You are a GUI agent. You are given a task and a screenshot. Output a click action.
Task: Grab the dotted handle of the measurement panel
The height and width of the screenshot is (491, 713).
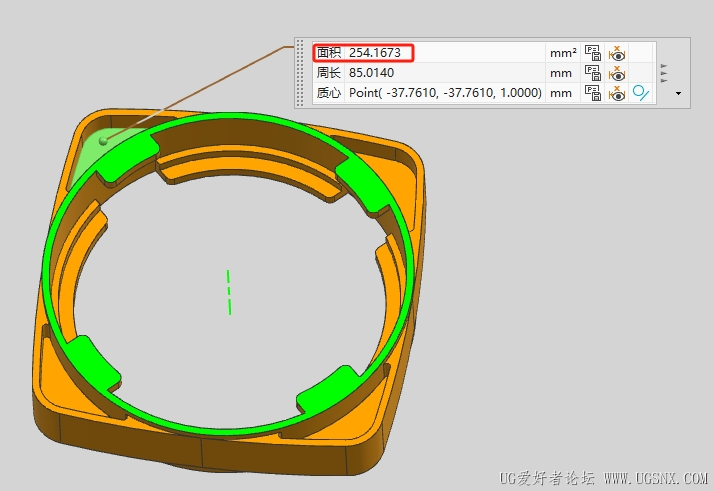[300, 73]
